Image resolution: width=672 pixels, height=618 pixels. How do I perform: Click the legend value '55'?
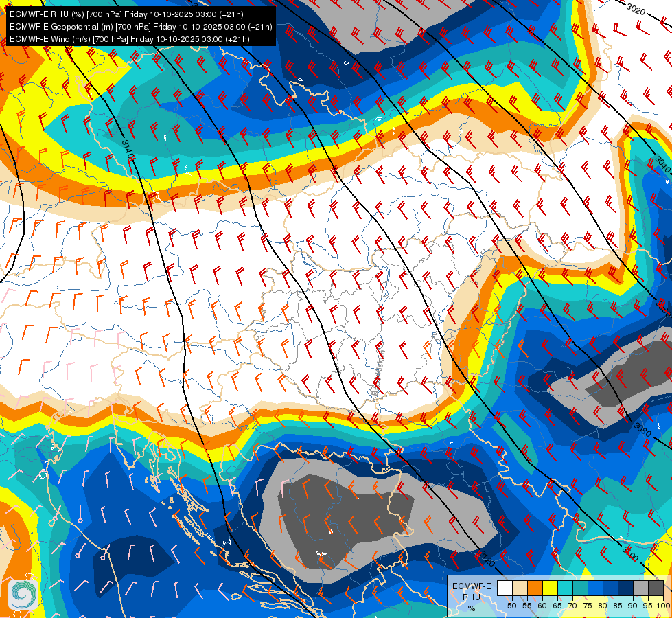[x=527, y=606]
